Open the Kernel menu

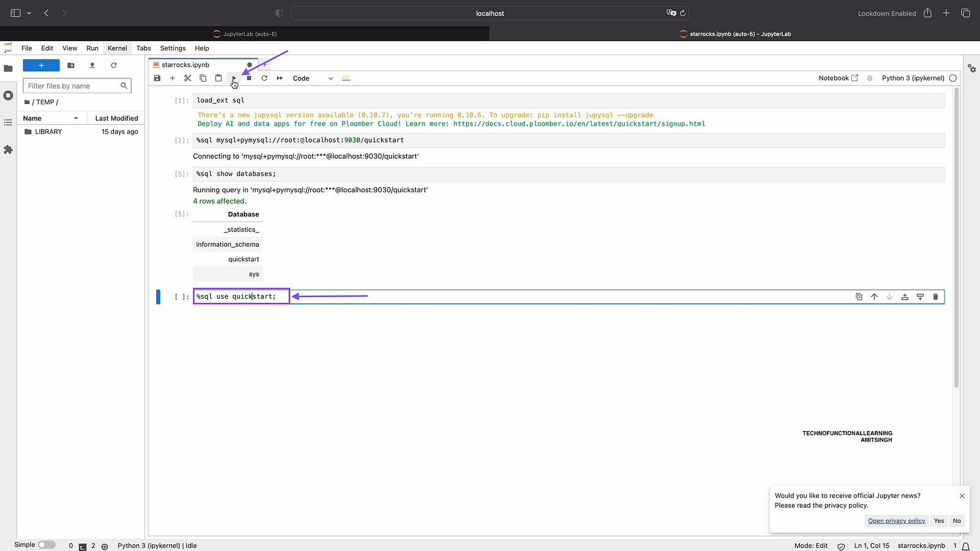click(117, 48)
